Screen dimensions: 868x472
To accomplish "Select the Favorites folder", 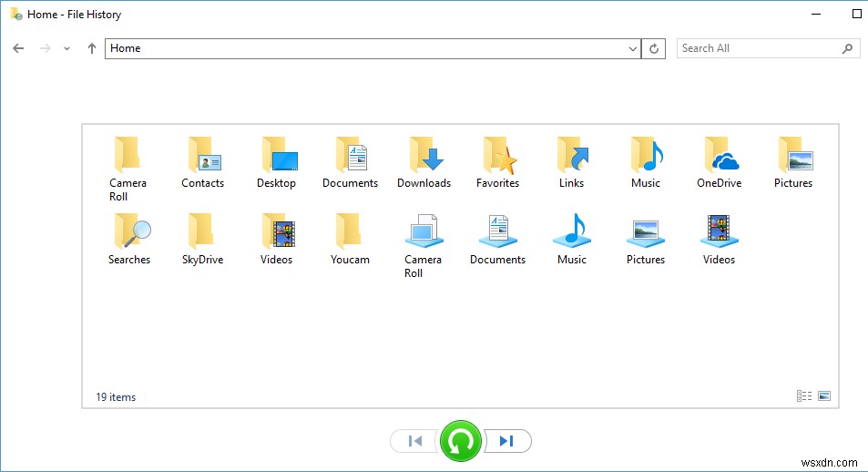I will point(497,162).
